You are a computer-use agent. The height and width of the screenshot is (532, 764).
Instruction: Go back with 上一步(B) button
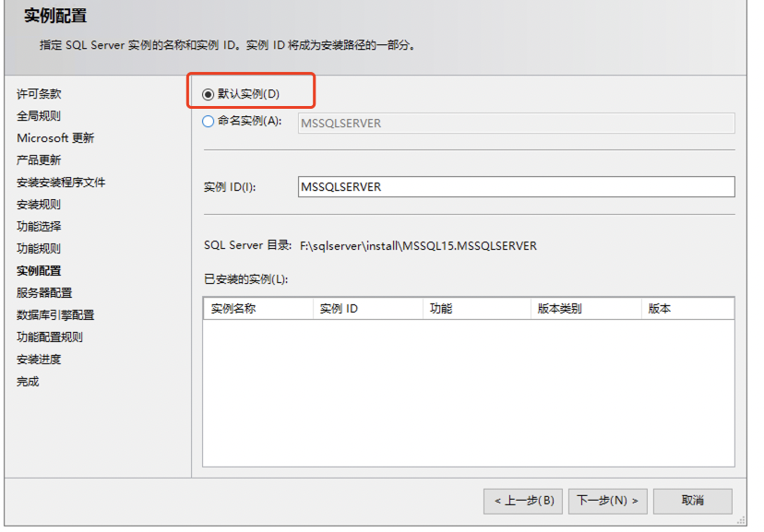point(523,501)
